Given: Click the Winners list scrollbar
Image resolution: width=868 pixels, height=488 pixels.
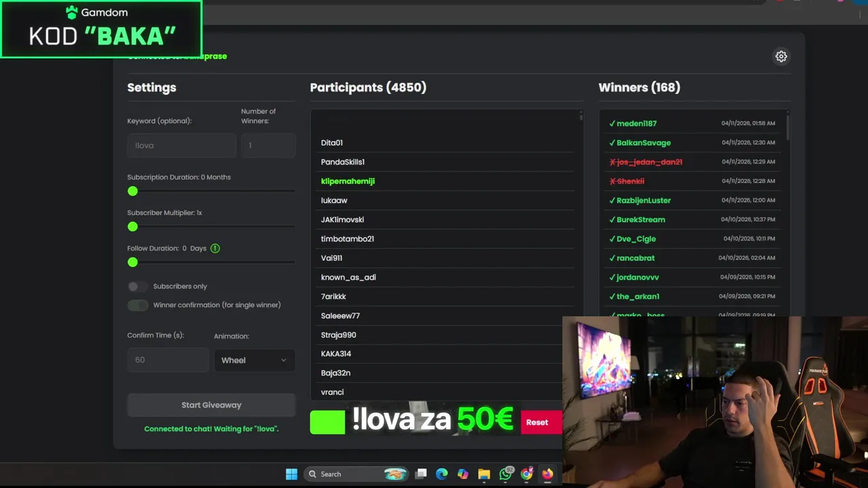Looking at the screenshot, I should click(x=787, y=126).
